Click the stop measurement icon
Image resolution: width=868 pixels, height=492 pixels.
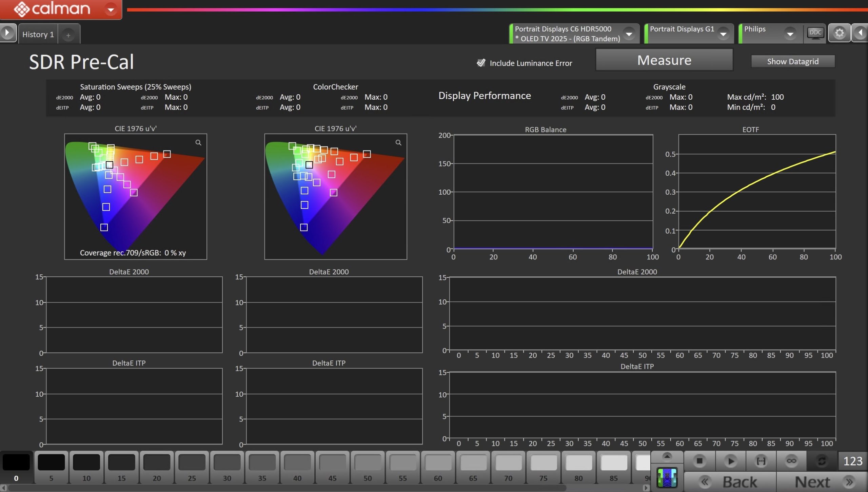pos(699,461)
